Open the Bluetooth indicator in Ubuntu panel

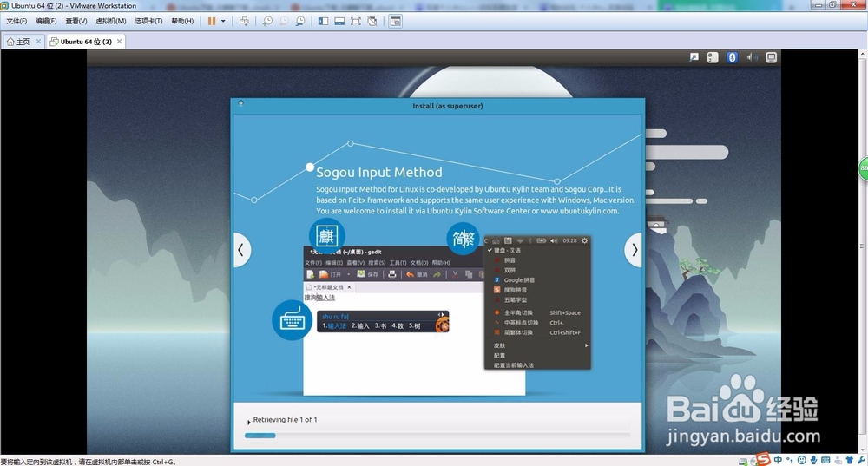point(732,57)
